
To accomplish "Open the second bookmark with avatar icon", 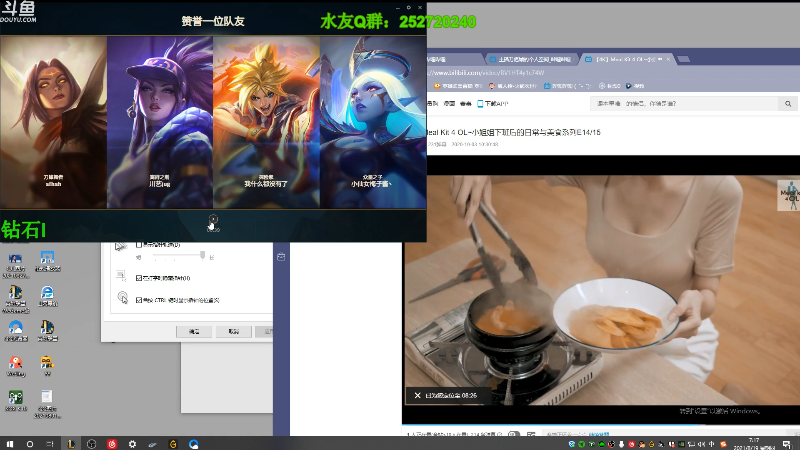I will (513, 86).
